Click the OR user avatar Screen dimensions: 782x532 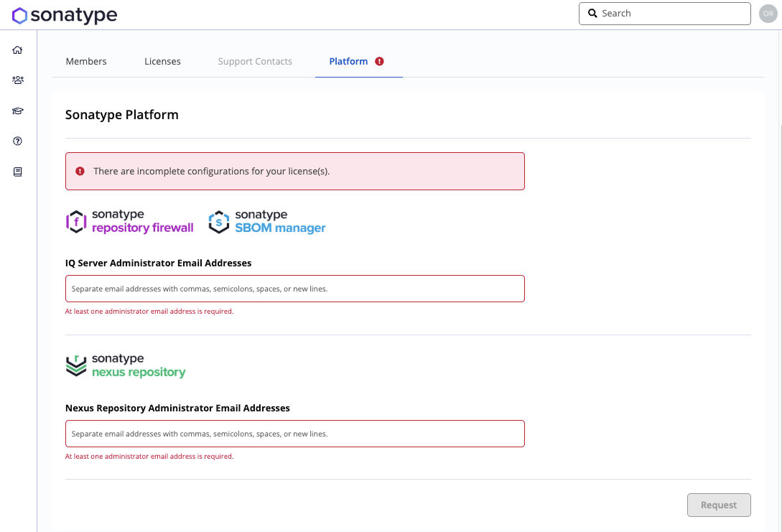[x=768, y=14]
